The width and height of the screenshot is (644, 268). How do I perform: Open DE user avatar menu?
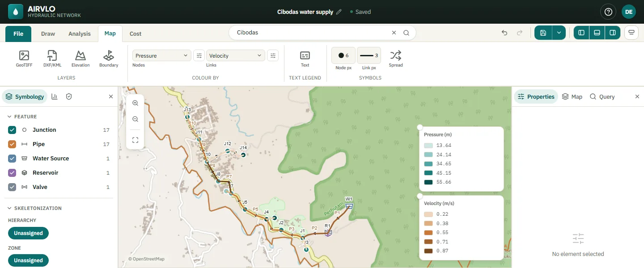(629, 12)
